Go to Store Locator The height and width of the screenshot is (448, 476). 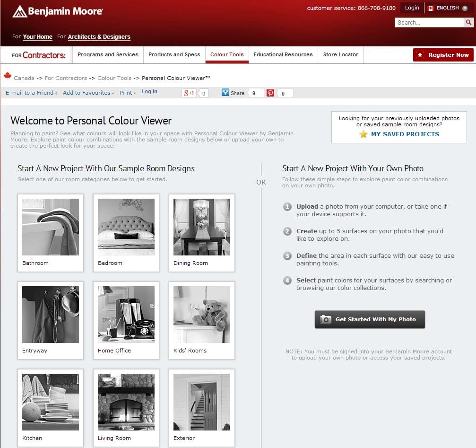[340, 55]
